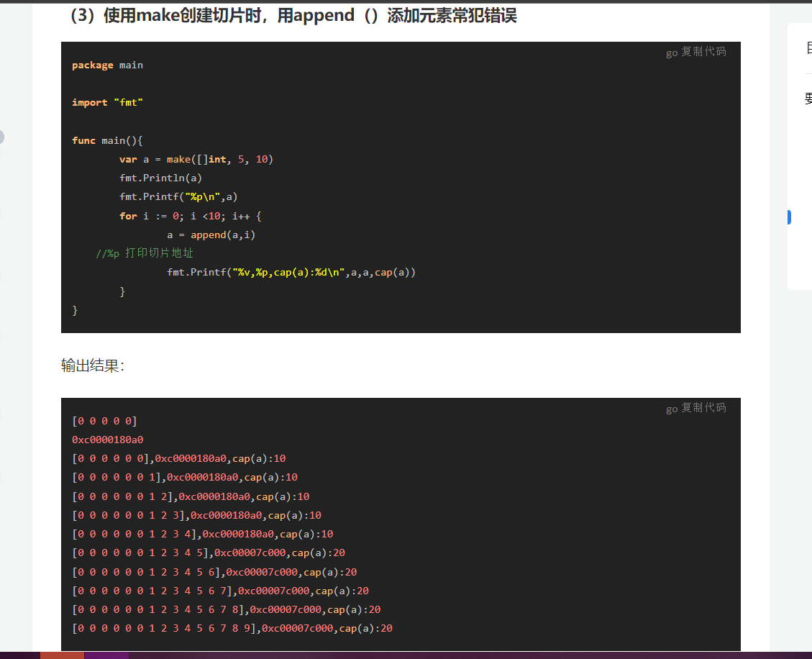Click the "输出结果:" label
812x659 pixels.
click(x=84, y=365)
